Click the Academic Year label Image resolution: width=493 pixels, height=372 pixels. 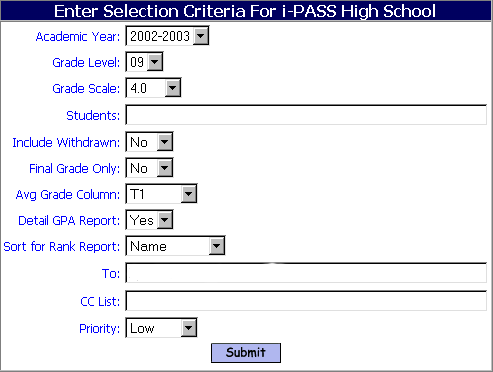[x=78, y=36]
